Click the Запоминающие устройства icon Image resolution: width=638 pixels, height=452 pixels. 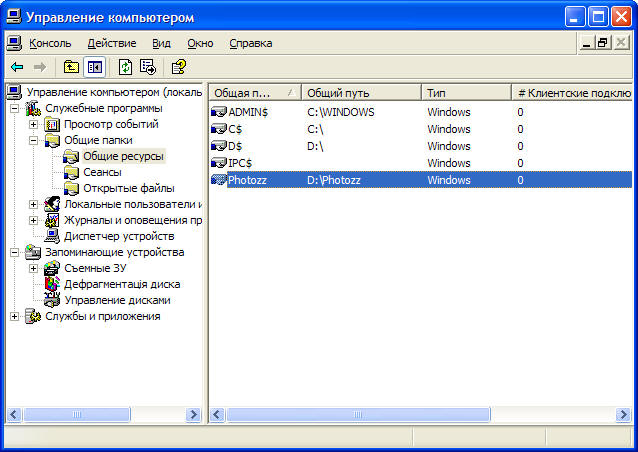tap(33, 252)
